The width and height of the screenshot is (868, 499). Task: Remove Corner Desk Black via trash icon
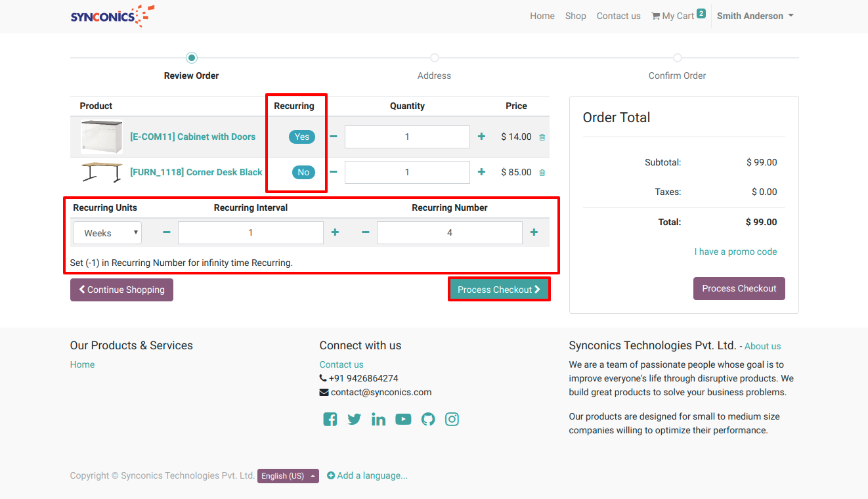[x=542, y=173]
